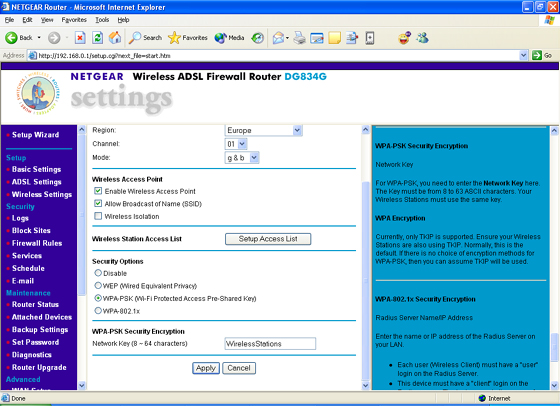Open the Firewall Rules link
Screen dimensions: 560x406
pyautogui.click(x=37, y=243)
